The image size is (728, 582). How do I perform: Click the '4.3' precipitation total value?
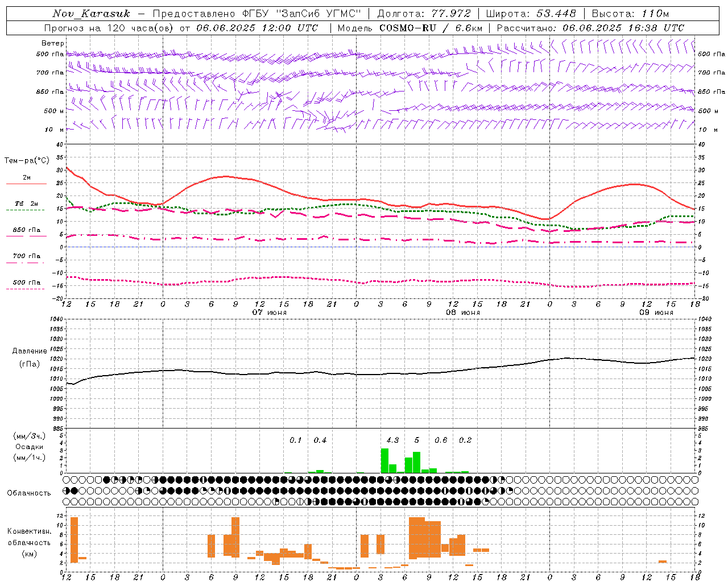[x=392, y=440]
